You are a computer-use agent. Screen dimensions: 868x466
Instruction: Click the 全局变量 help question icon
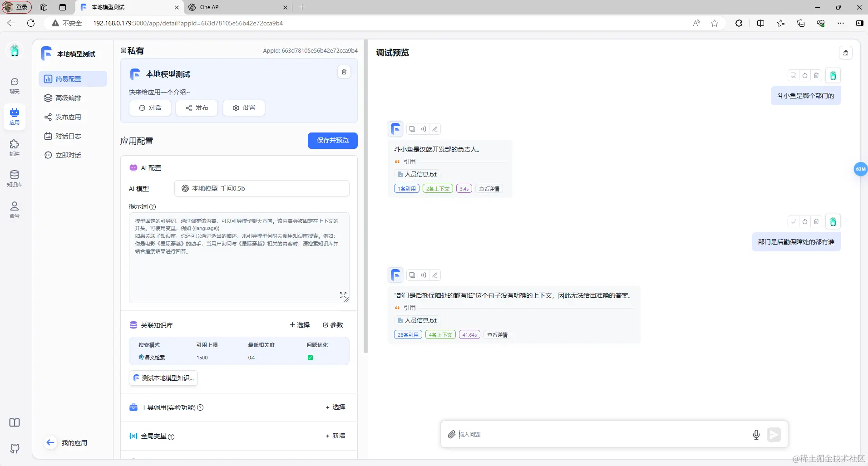(x=171, y=437)
